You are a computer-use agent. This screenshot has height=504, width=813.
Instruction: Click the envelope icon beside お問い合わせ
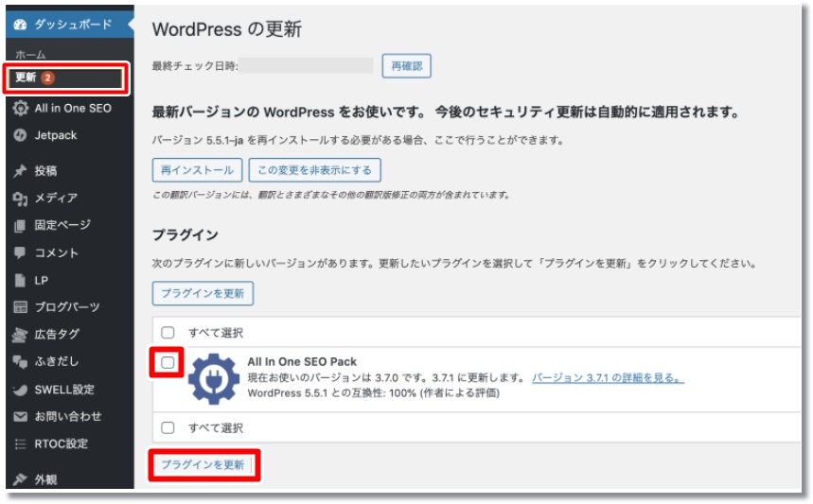(x=20, y=416)
